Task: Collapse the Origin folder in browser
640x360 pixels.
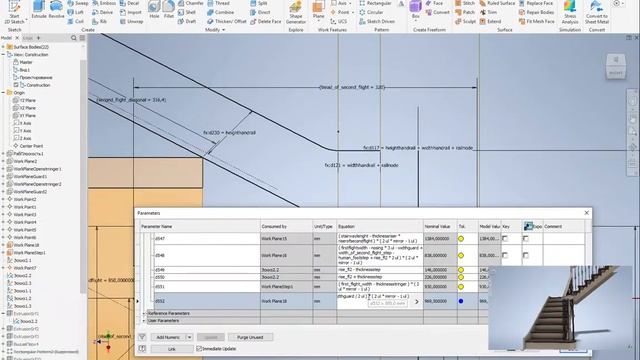Action: [3, 93]
